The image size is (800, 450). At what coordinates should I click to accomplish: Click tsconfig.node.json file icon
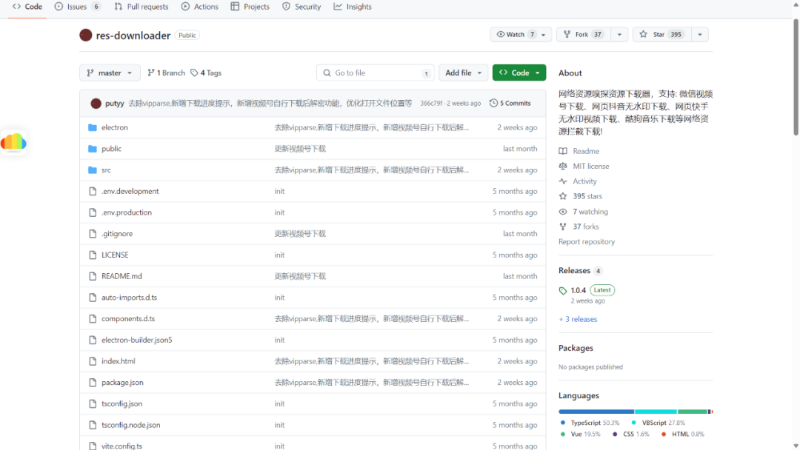tap(92, 425)
